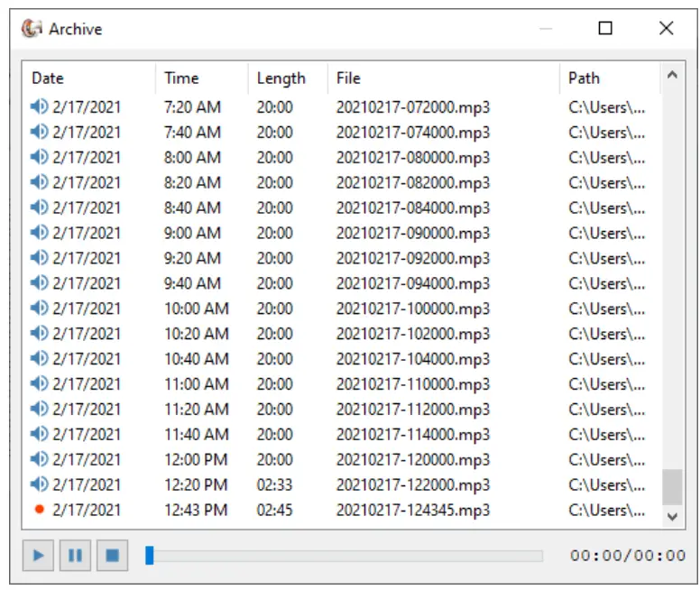Sort by the Length column header
Image resolution: width=700 pixels, height=590 pixels.
click(288, 78)
